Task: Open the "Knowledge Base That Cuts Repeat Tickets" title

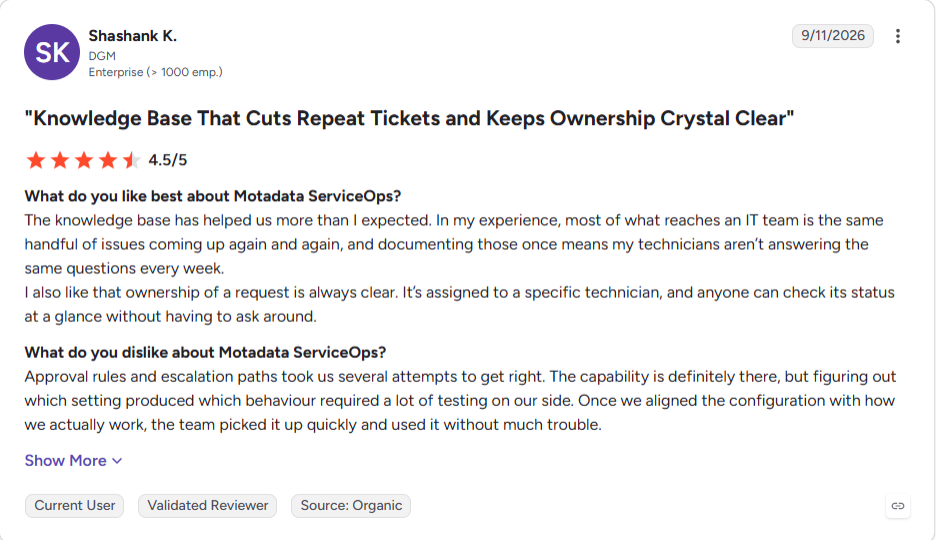Action: click(410, 118)
